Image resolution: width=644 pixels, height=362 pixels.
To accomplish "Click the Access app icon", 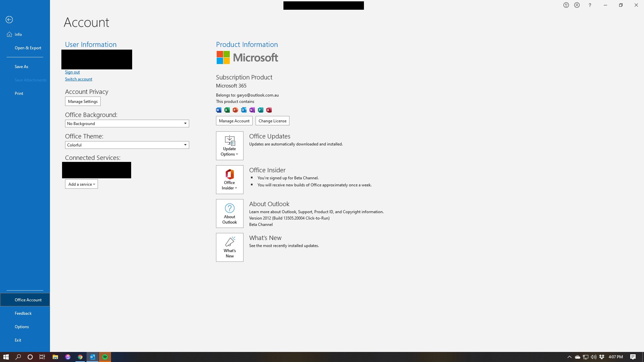I will pyautogui.click(x=269, y=110).
